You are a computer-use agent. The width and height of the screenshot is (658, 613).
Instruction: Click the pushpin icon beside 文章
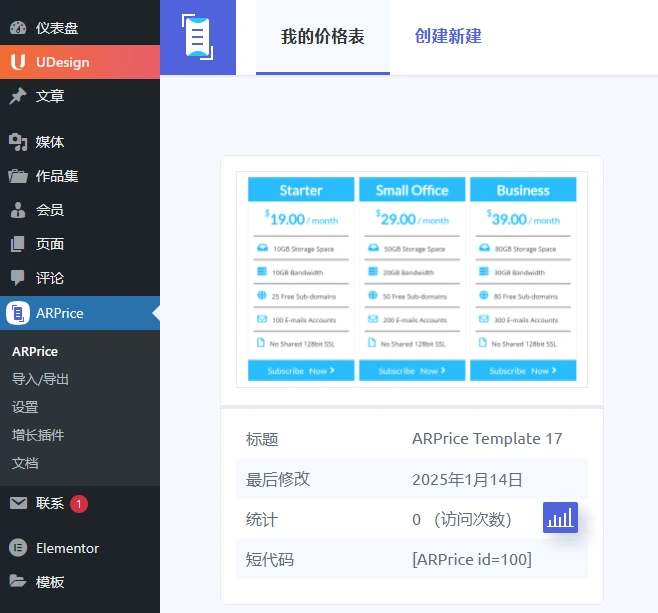tap(18, 96)
